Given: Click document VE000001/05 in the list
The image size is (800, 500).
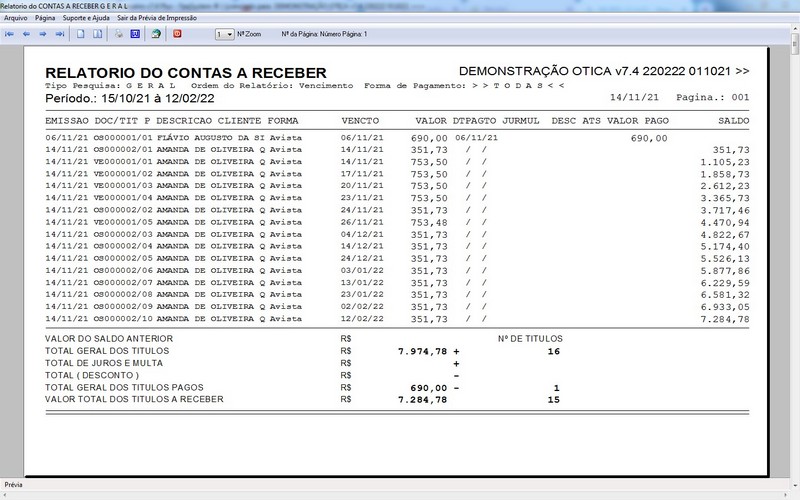Looking at the screenshot, I should click(x=123, y=222).
